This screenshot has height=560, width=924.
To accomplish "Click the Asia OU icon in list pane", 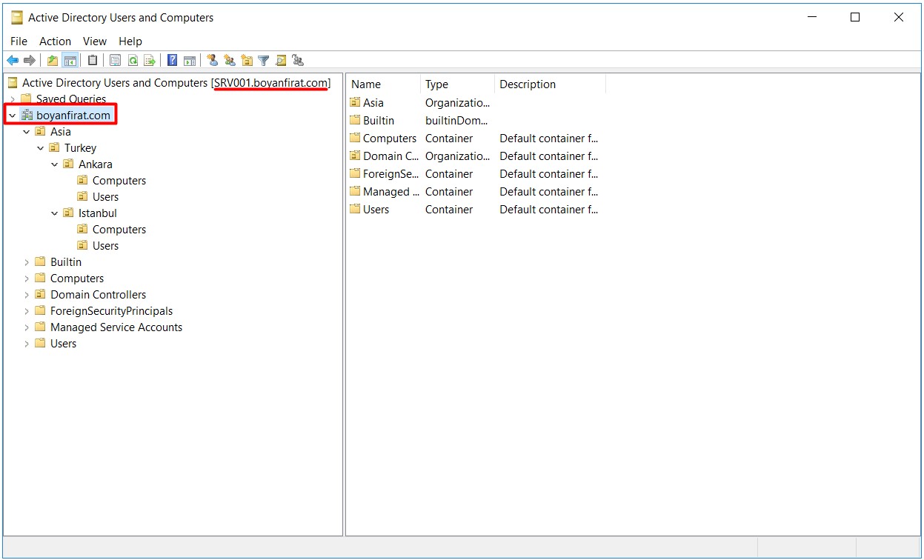I will pyautogui.click(x=356, y=103).
